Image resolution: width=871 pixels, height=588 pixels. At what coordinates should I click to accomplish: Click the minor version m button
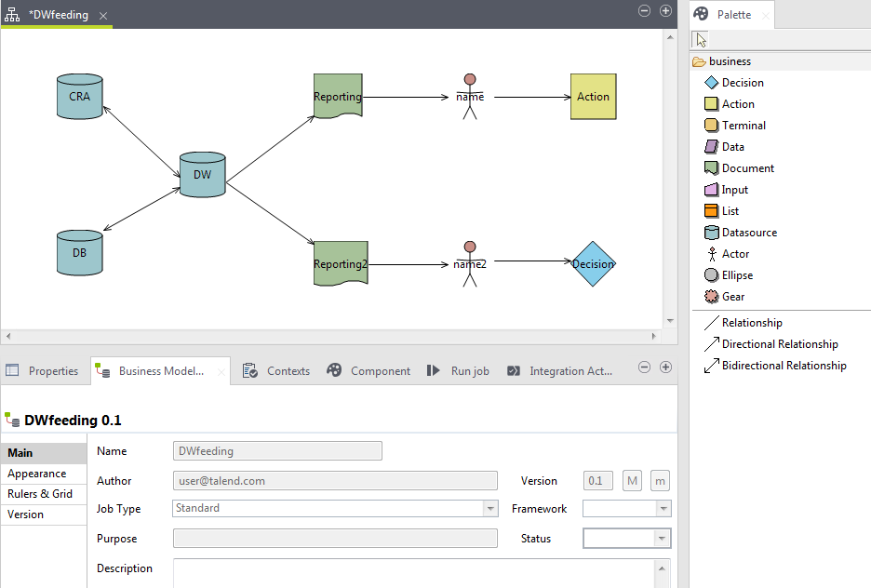pos(660,481)
